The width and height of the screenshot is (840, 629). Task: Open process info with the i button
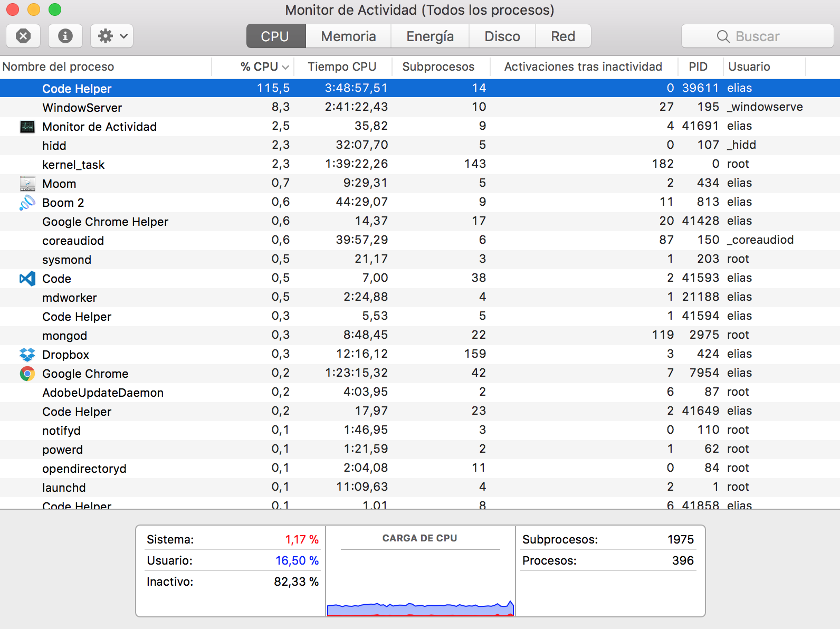pos(65,36)
